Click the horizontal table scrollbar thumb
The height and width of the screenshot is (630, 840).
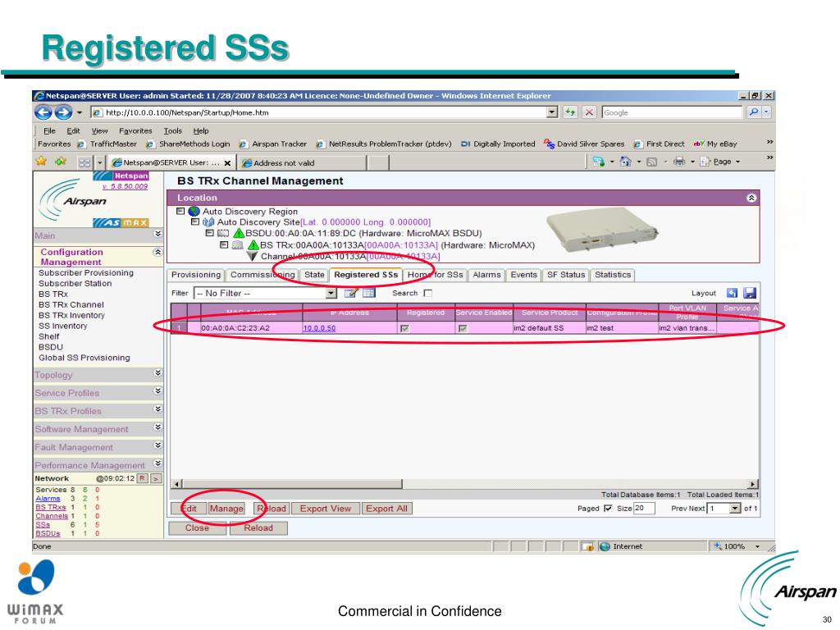291,484
